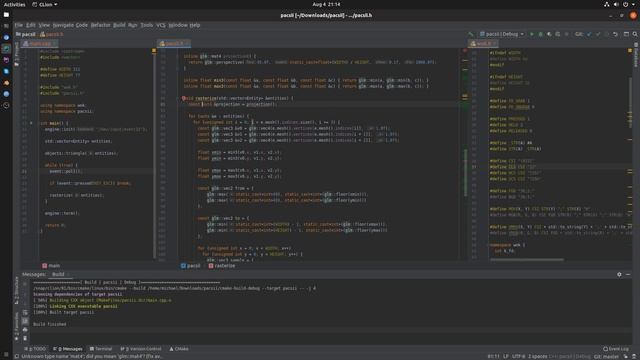Click the trash icon in Messages sidebar
The image size is (640, 360).
coord(25,338)
